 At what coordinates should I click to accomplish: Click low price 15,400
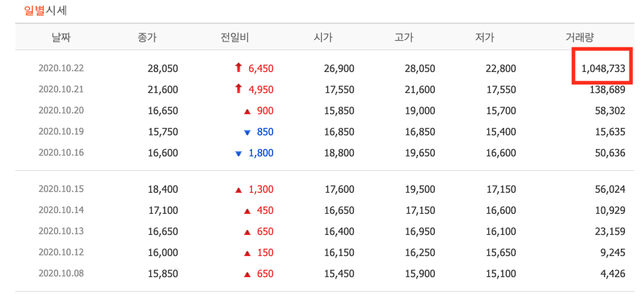click(x=500, y=132)
